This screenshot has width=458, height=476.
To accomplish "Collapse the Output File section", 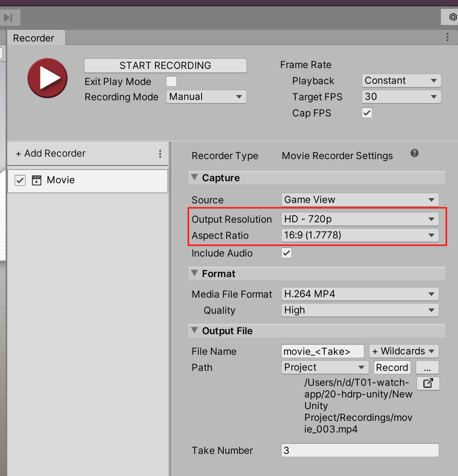I will pos(194,330).
